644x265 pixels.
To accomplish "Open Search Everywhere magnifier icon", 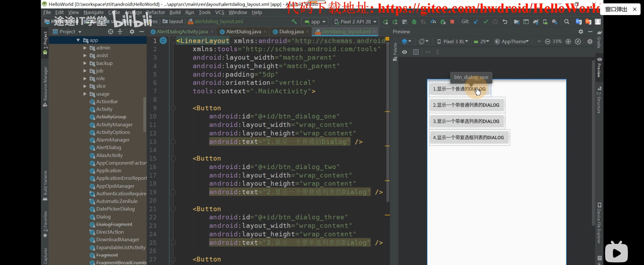I will coord(567,22).
